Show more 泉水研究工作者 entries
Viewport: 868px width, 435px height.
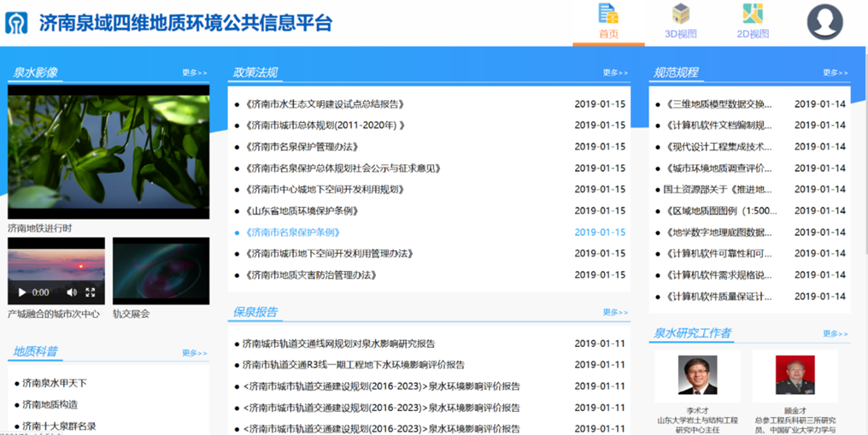point(836,334)
